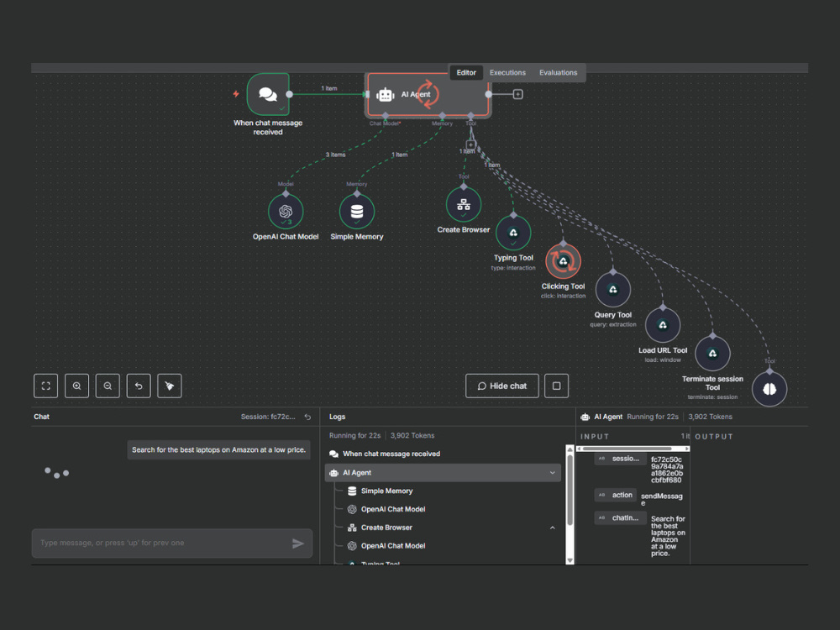Click the logs scrollbar up arrow
This screenshot has width=840, height=630.
tap(570, 449)
